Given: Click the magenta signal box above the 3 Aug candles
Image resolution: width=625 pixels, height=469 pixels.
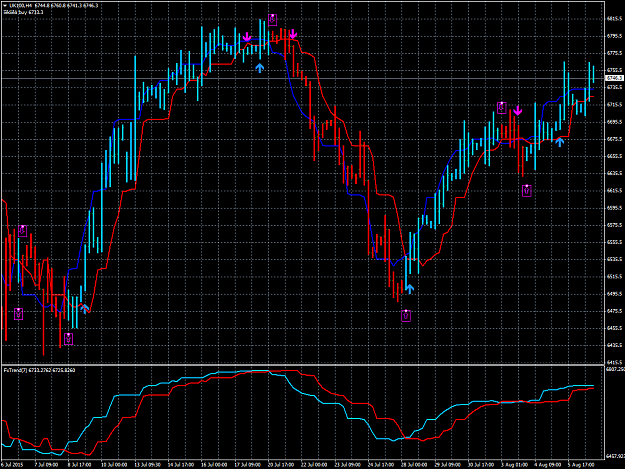Looking at the screenshot, I should tap(501, 108).
